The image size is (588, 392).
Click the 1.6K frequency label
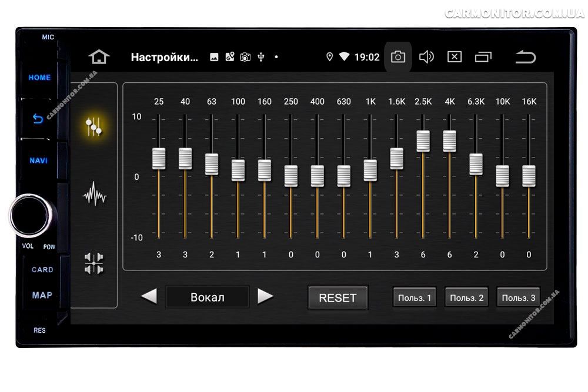click(397, 102)
